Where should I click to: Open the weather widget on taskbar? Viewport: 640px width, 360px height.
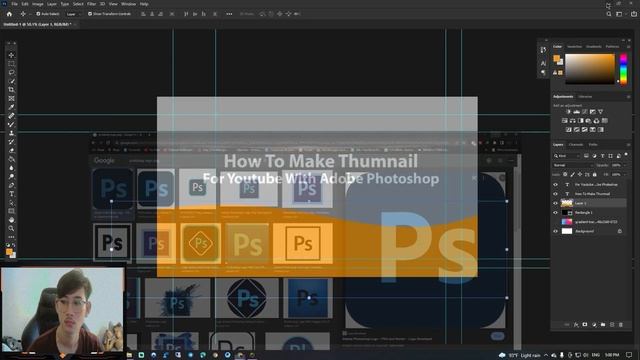(x=521, y=355)
